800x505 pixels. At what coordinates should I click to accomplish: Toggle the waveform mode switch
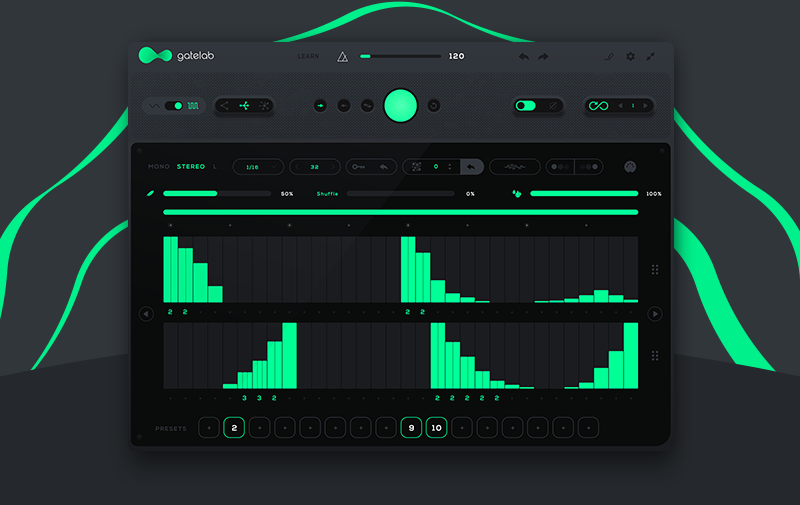point(174,105)
